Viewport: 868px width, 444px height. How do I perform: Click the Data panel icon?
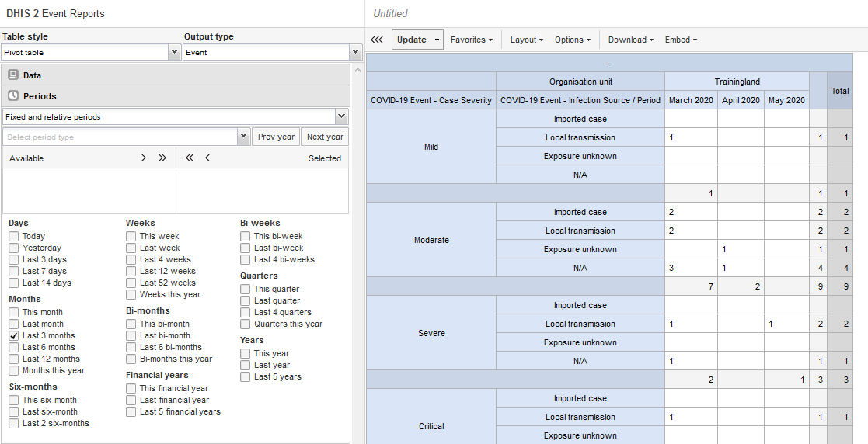click(13, 75)
